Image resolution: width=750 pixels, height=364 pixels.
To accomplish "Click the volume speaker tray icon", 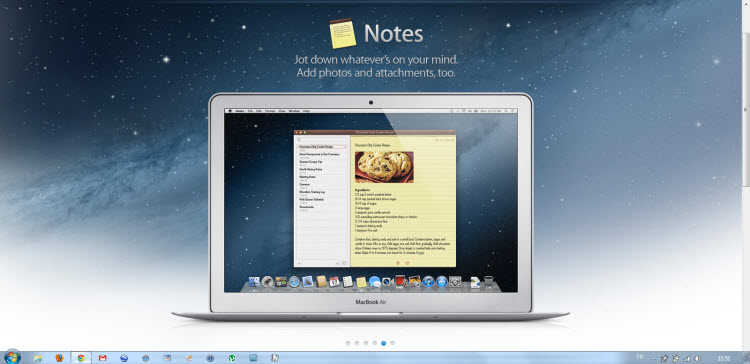I will click(x=698, y=358).
